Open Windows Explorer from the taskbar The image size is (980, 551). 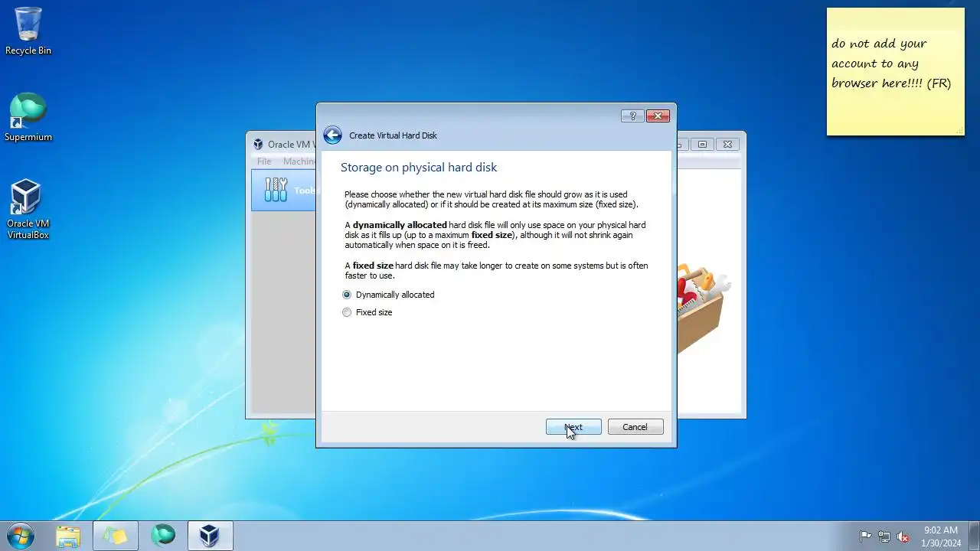[x=68, y=536]
